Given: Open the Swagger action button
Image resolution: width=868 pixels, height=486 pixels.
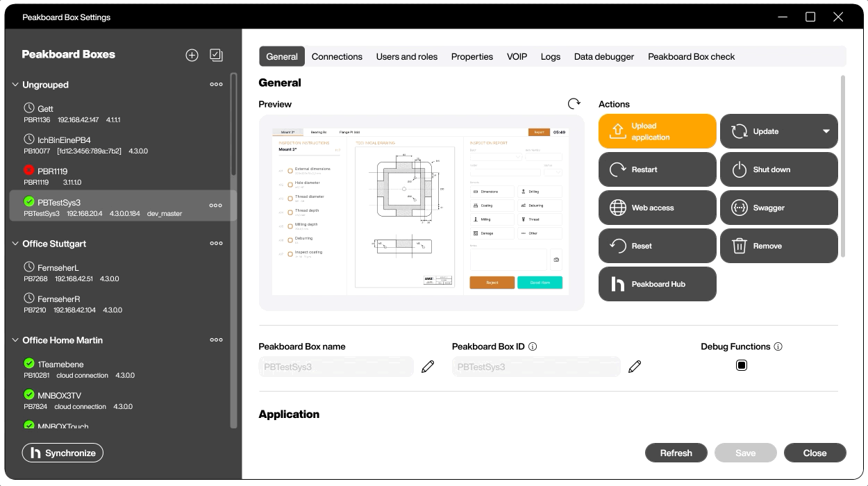Looking at the screenshot, I should click(778, 208).
